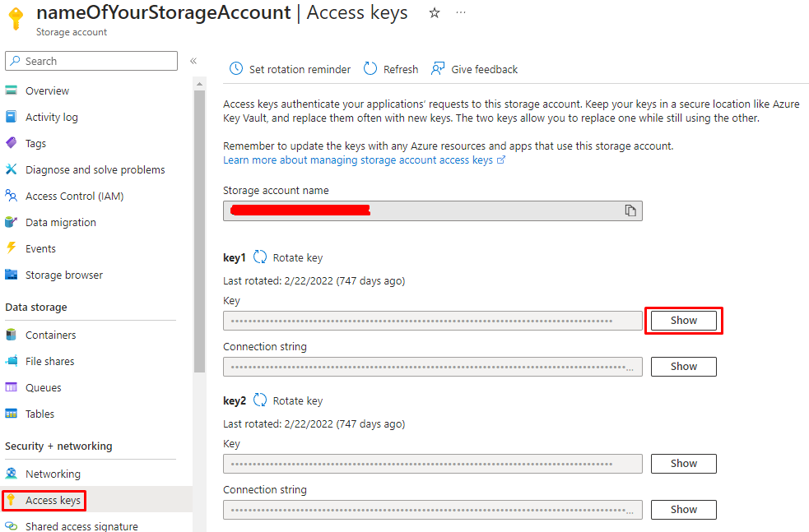Screen dimensions: 809x532
Task: Open the more options ellipsis menu
Action: click(461, 12)
